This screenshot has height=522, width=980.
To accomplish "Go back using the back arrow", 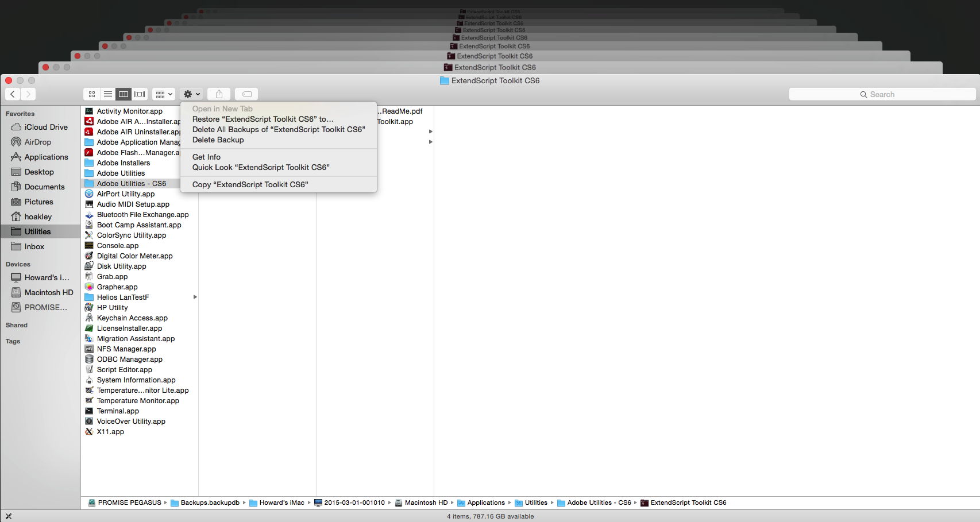I will click(x=13, y=94).
